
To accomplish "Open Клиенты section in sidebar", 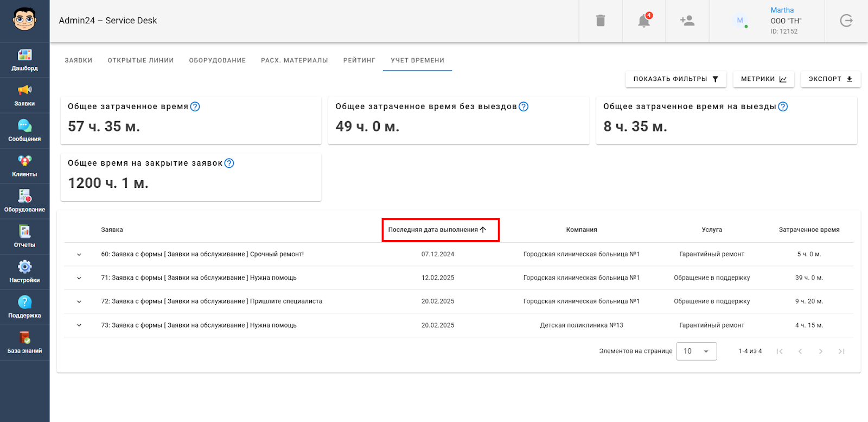I will point(24,166).
